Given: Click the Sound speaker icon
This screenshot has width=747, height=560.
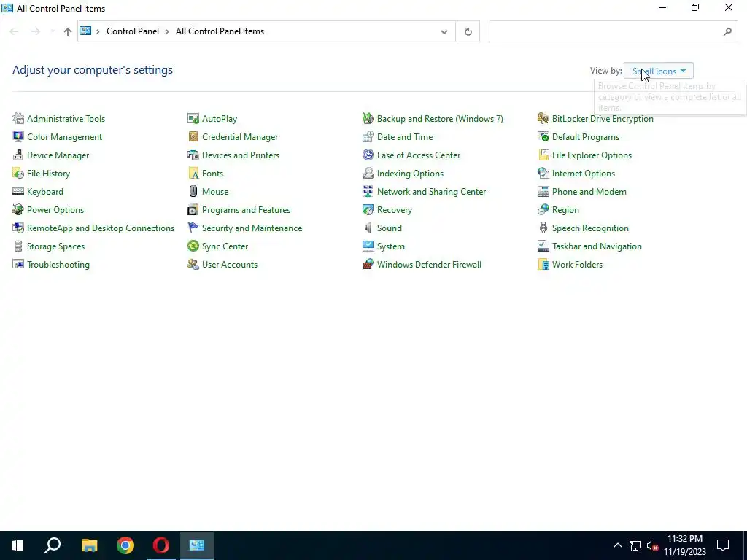Looking at the screenshot, I should pyautogui.click(x=368, y=227).
